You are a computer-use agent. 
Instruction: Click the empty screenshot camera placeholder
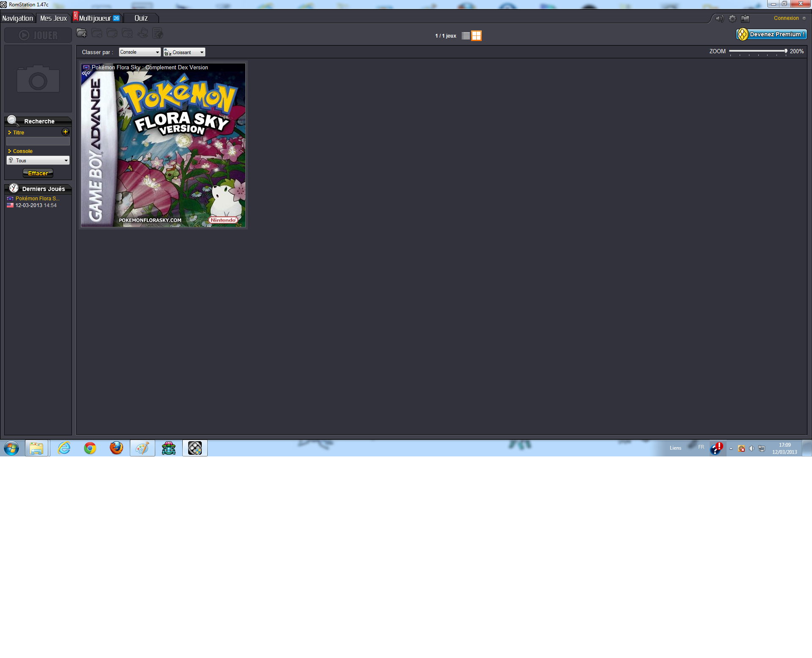pos(38,79)
